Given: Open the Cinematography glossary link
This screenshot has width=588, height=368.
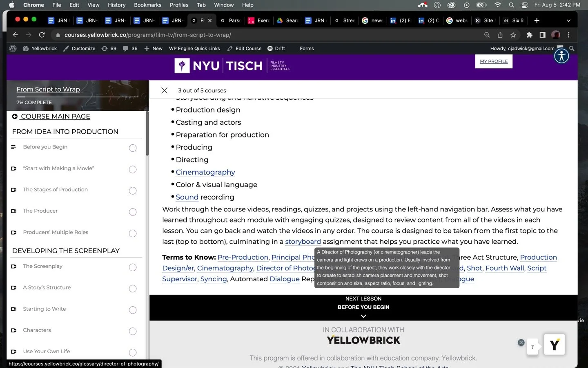Looking at the screenshot, I should tap(205, 172).
